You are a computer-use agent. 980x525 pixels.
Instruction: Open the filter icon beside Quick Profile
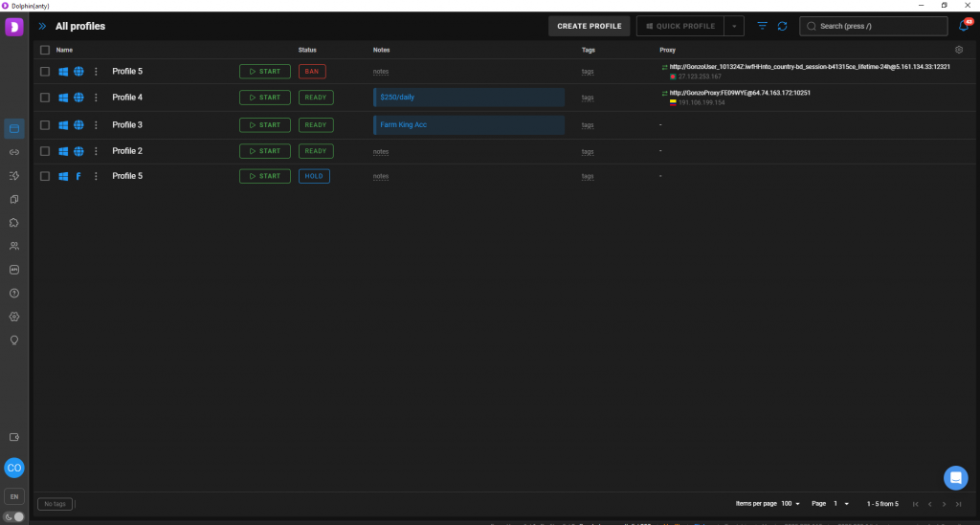tap(762, 27)
